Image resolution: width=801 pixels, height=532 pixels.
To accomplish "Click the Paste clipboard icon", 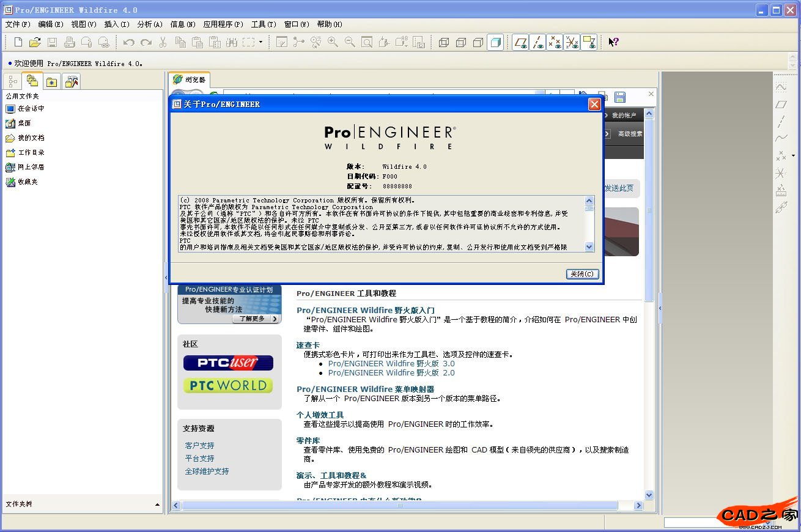I will [x=197, y=42].
